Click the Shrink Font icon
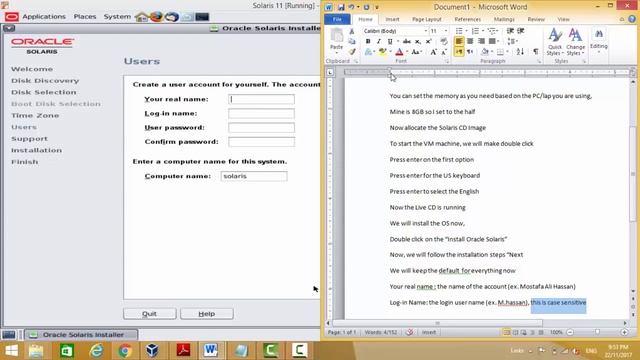Viewport: 640px width, 360px height. click(444, 52)
